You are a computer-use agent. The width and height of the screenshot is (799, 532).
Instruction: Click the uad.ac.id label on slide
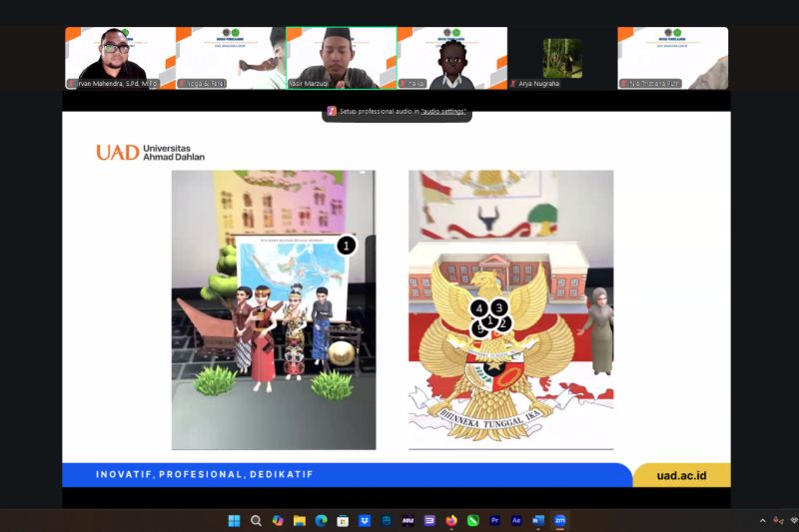[683, 475]
